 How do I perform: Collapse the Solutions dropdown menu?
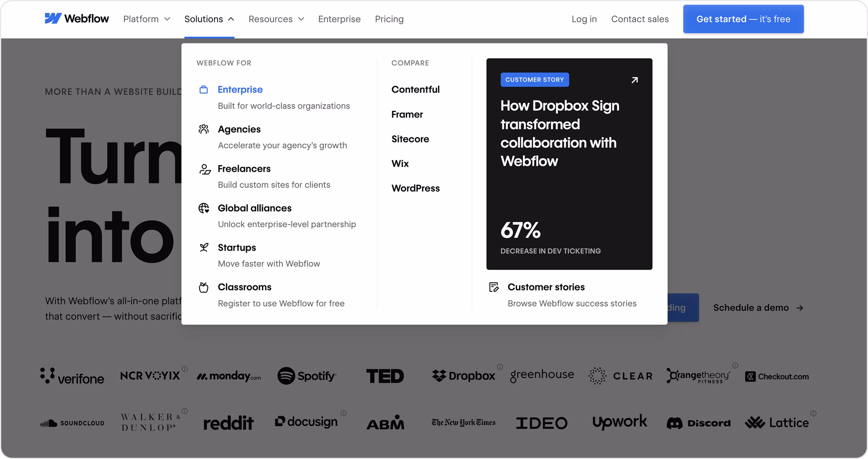point(209,19)
